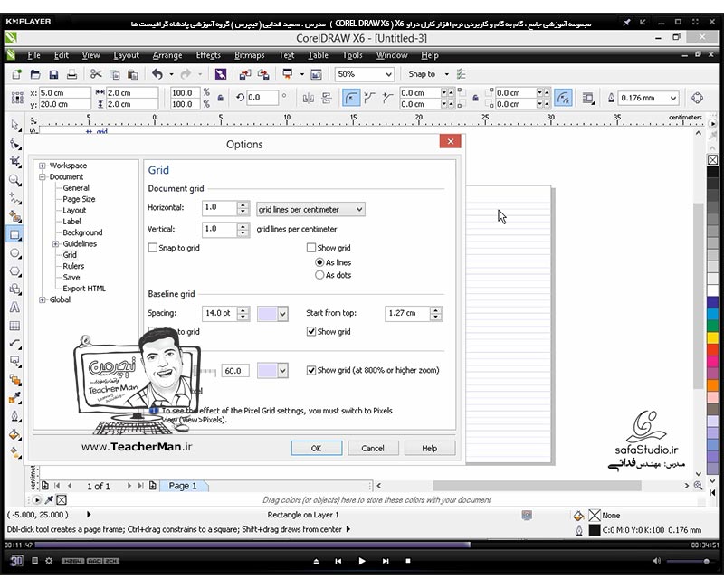Open the Bitmaps menu
The image size is (724, 588).
pos(250,55)
